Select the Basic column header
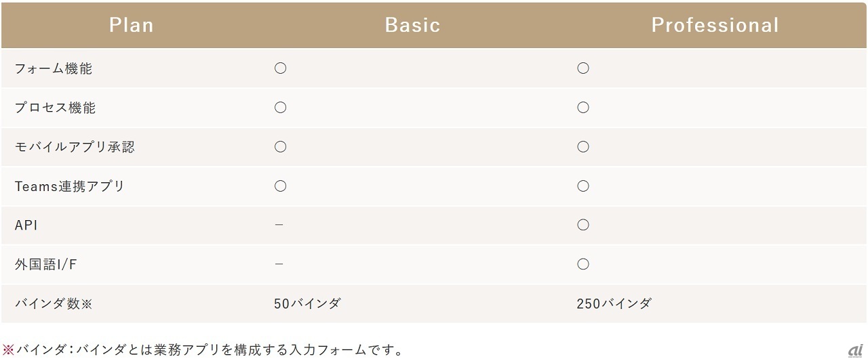Viewport: 868px width, 363px height. coord(412,26)
